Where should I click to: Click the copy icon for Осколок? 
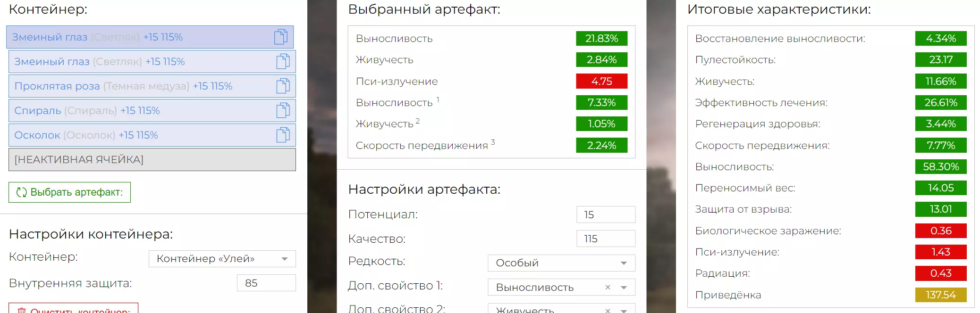coord(283,135)
